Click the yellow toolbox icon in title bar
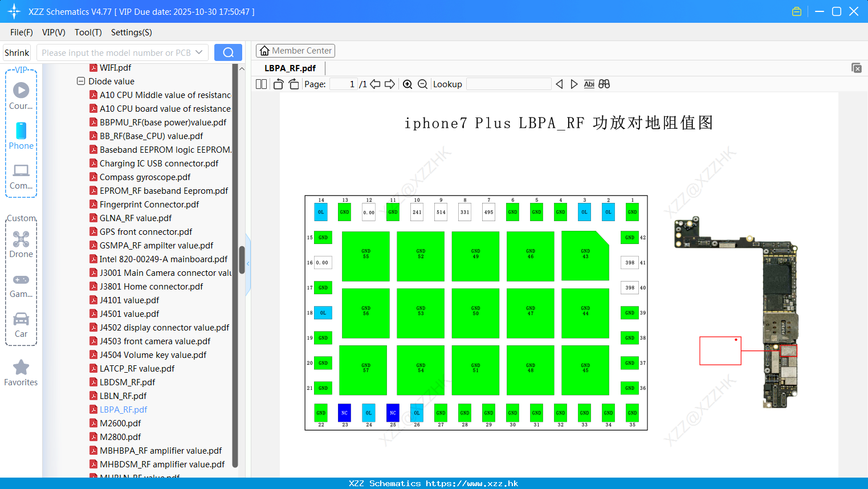Viewport: 868px width, 489px height. (x=797, y=11)
